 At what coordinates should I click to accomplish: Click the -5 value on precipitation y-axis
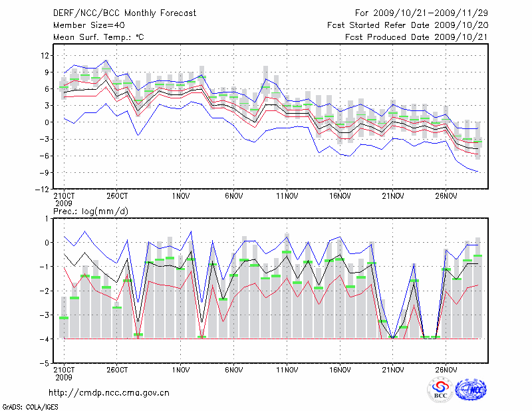[x=46, y=364]
